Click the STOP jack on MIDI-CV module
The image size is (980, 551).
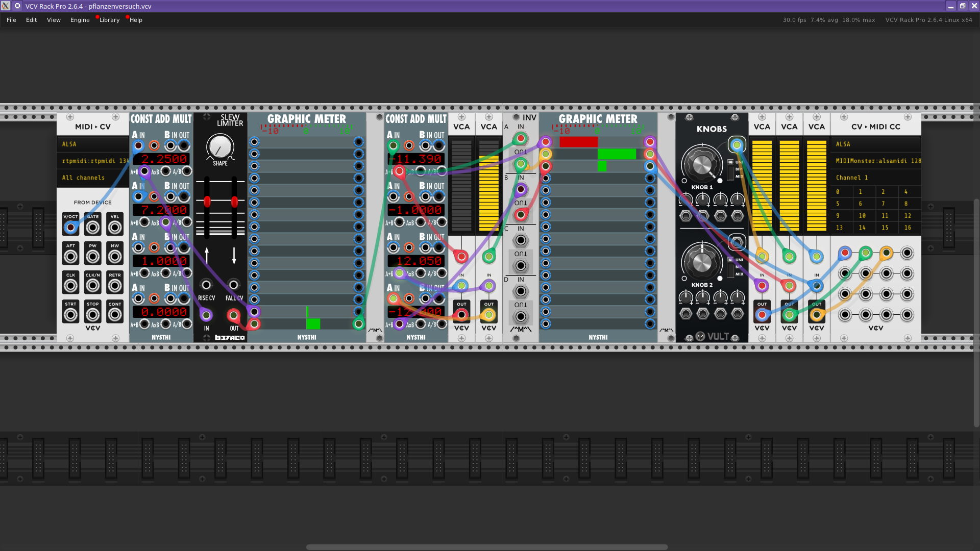coord(92,315)
